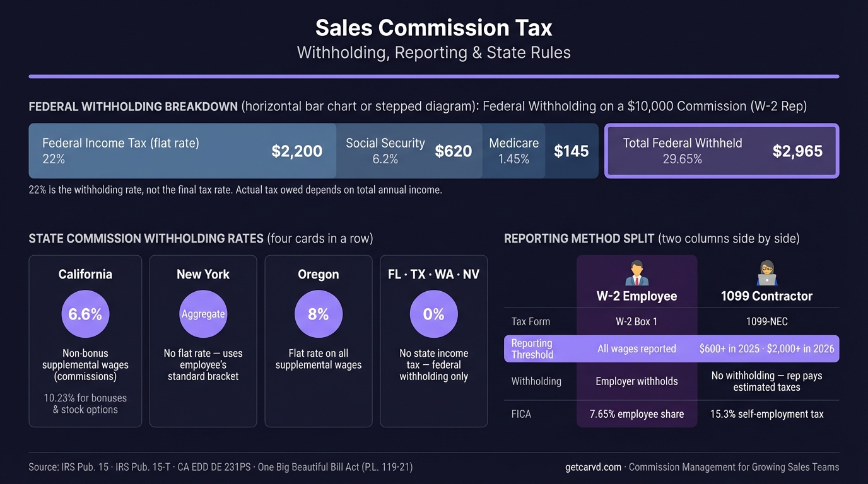This screenshot has width=868, height=484.
Task: Select the highlighted Reporting Threshold row
Action: point(671,349)
